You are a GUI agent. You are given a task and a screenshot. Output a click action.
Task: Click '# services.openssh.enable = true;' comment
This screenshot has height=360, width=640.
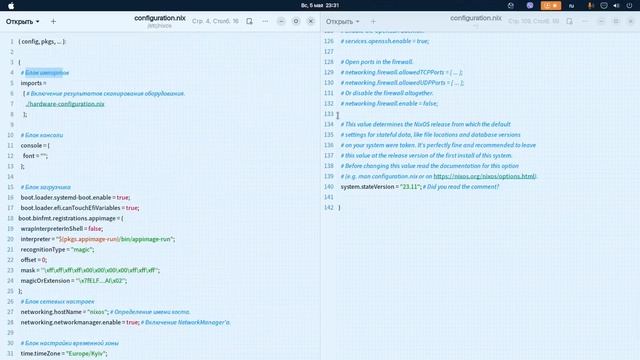384,41
